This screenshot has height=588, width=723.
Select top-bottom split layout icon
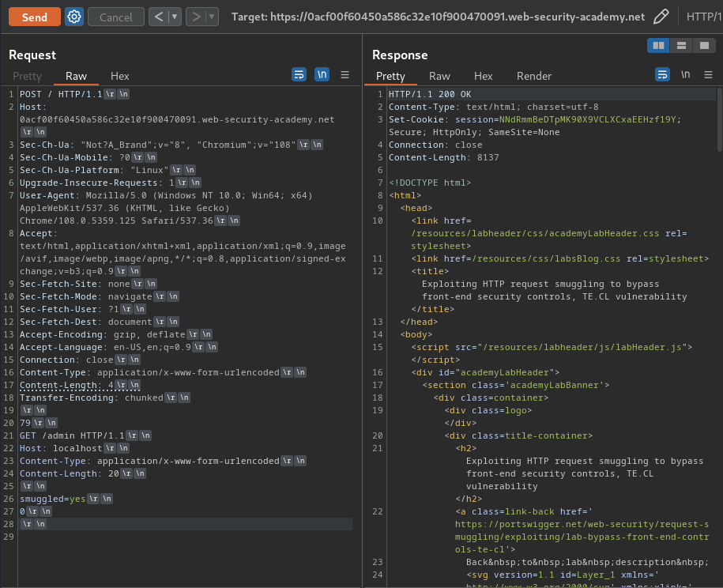pyautogui.click(x=681, y=45)
